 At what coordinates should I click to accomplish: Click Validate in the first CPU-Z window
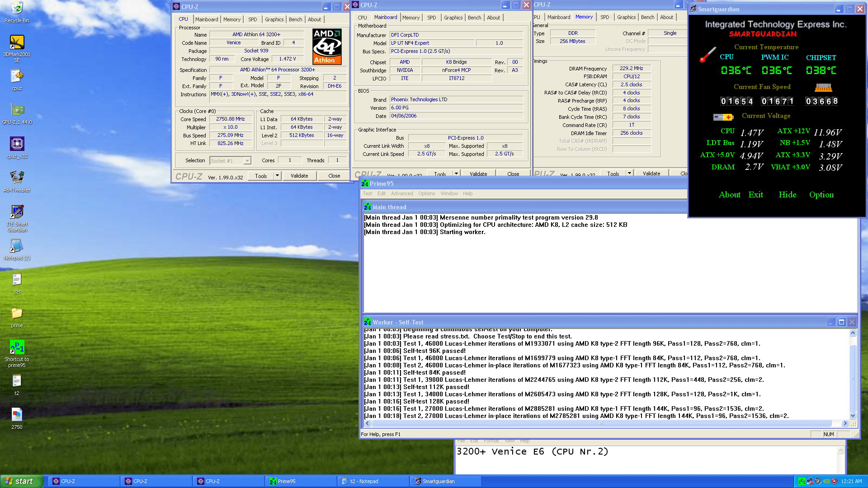pos(299,176)
